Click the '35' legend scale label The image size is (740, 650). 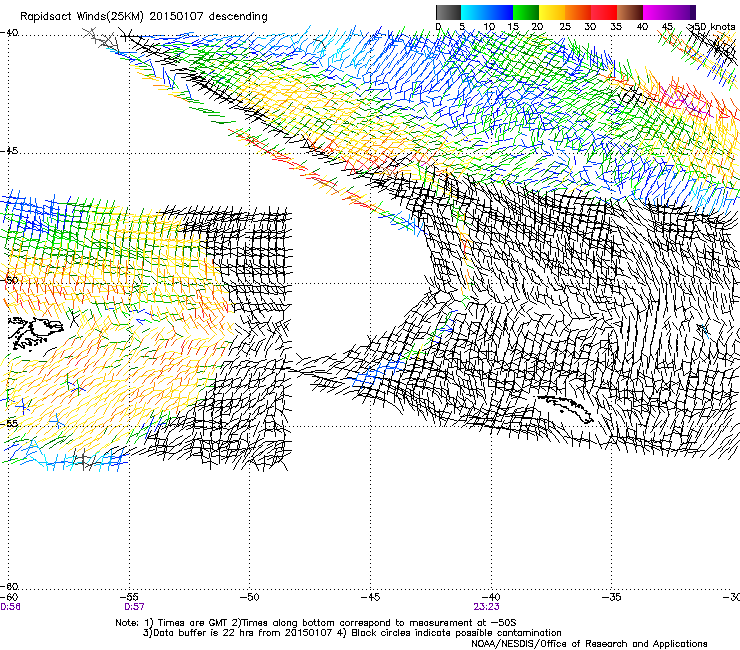click(x=616, y=26)
